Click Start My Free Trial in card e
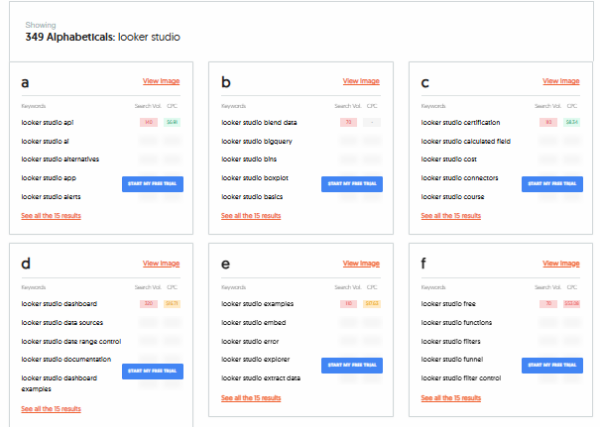 click(x=352, y=365)
